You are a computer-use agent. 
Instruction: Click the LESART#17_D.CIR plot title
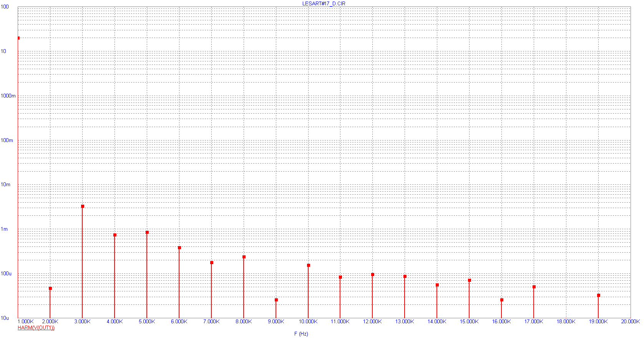(x=324, y=3)
